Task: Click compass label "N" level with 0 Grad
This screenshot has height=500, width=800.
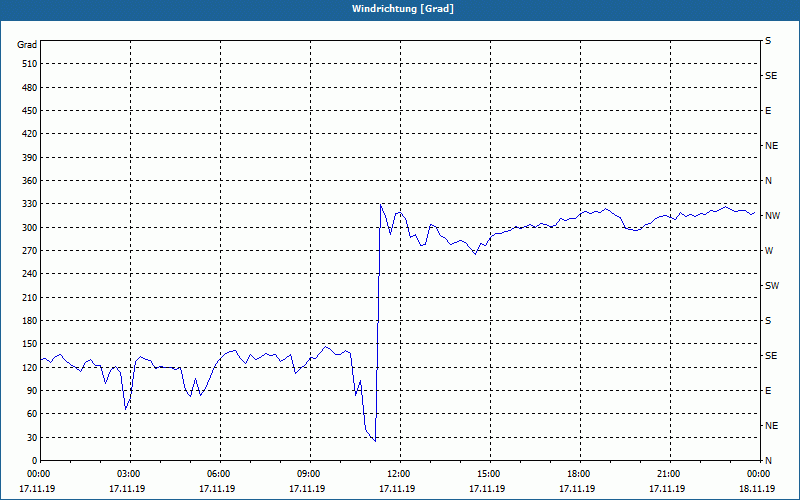Action: tap(768, 461)
